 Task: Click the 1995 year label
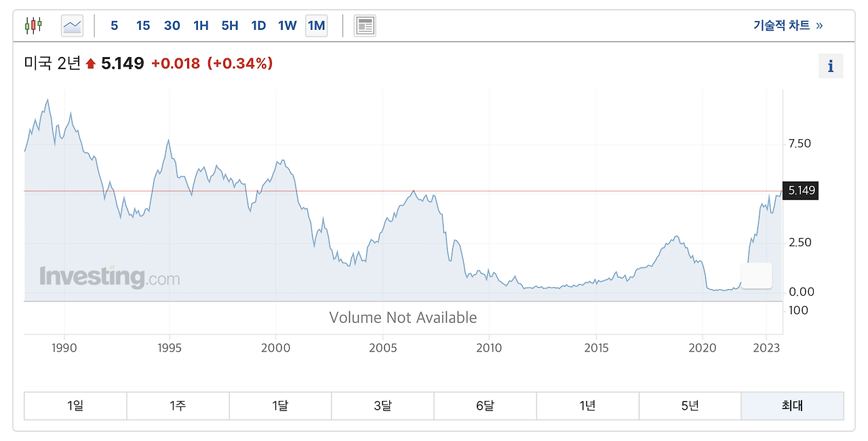(x=170, y=348)
